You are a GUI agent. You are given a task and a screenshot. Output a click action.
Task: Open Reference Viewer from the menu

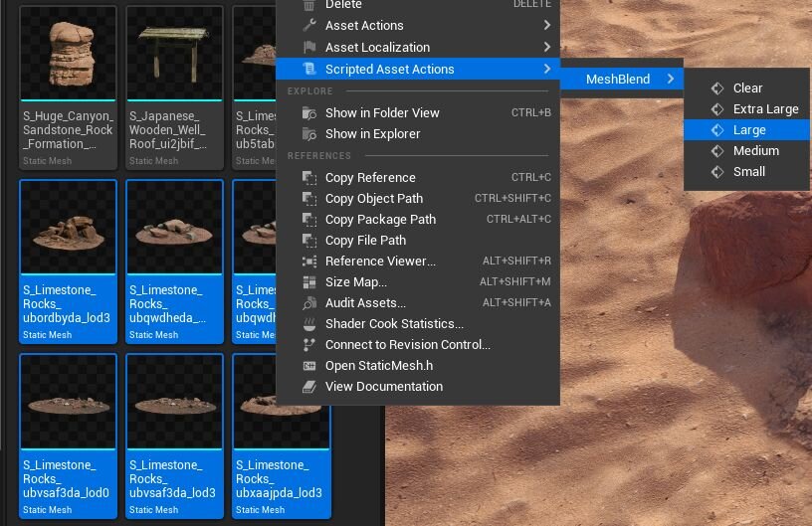click(x=417, y=262)
